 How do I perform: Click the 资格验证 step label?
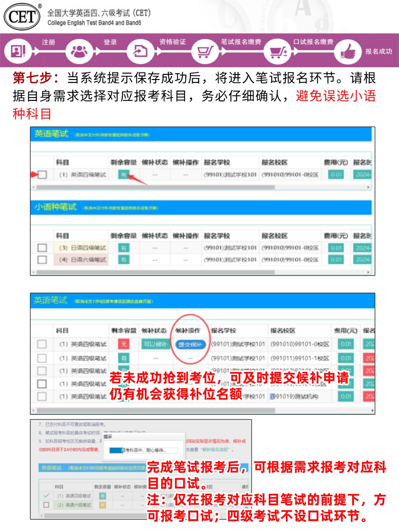click(x=173, y=42)
